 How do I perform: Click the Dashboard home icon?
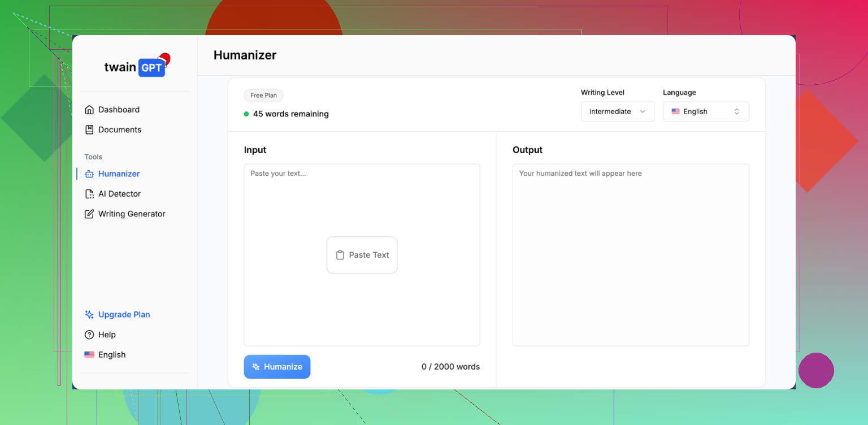[89, 110]
